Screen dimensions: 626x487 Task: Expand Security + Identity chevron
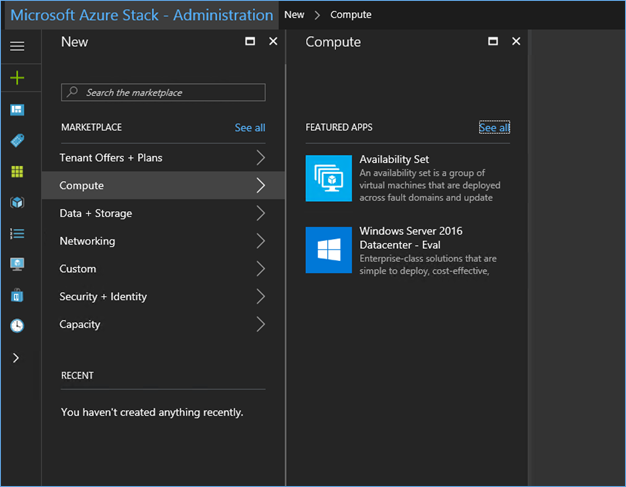click(261, 297)
